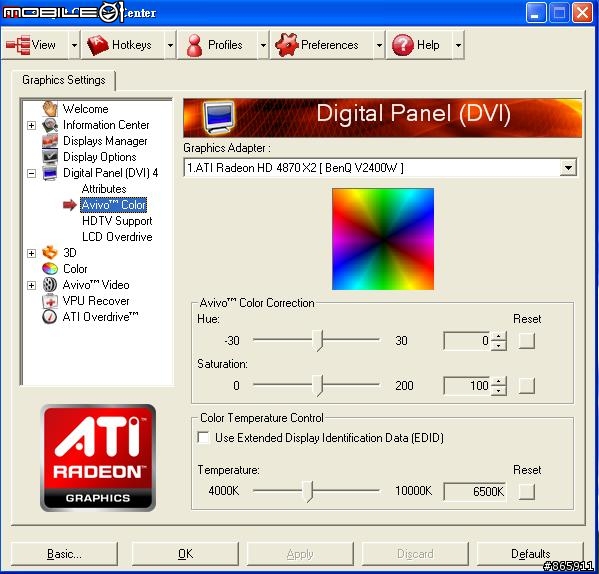The height and width of the screenshot is (574, 599).
Task: Reset the Saturation value
Action: (527, 386)
